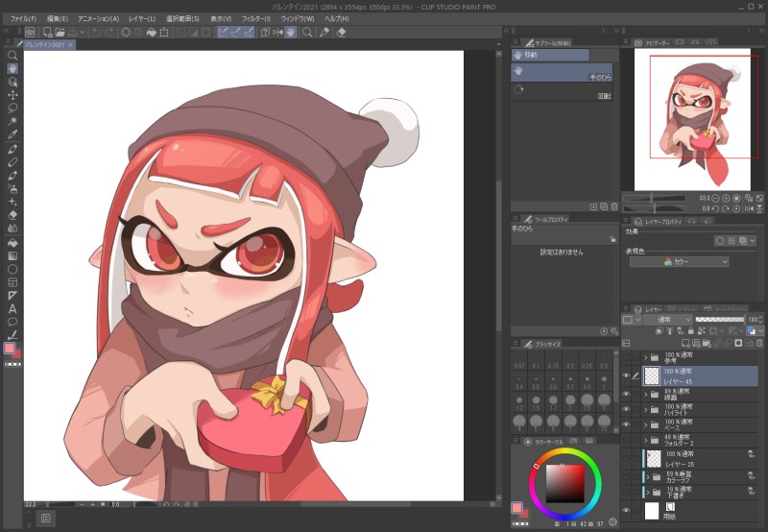
Task: Hide the ベース folder layer
Action: pyautogui.click(x=626, y=424)
